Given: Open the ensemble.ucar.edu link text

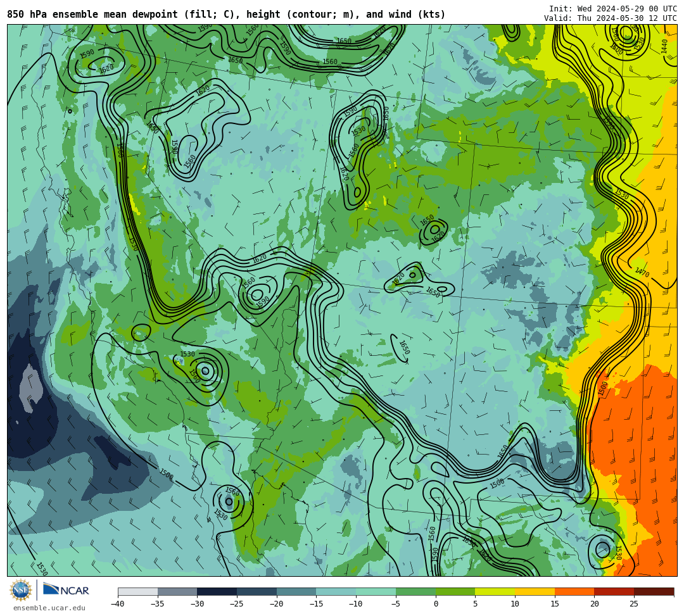Looking at the screenshot, I should (49, 608).
